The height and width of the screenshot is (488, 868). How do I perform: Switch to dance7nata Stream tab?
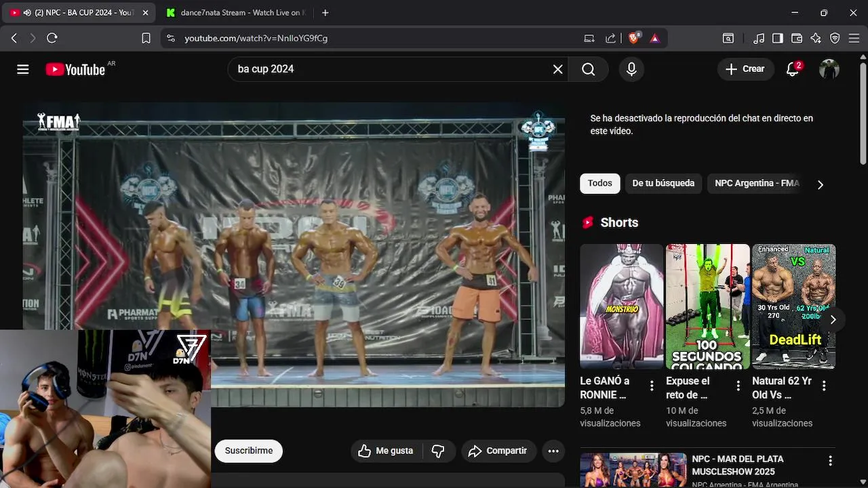point(236,13)
